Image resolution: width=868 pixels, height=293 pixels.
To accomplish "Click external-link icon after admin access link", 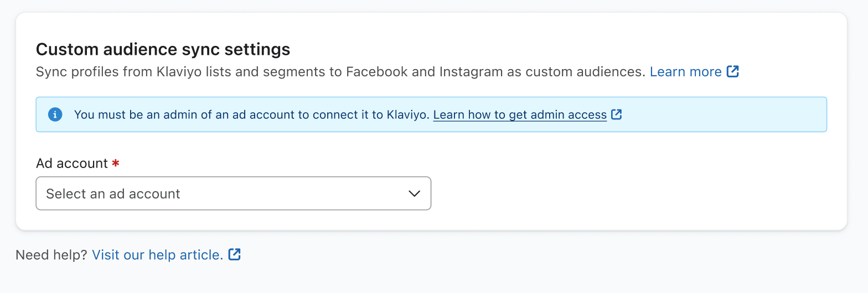I will pos(616,114).
